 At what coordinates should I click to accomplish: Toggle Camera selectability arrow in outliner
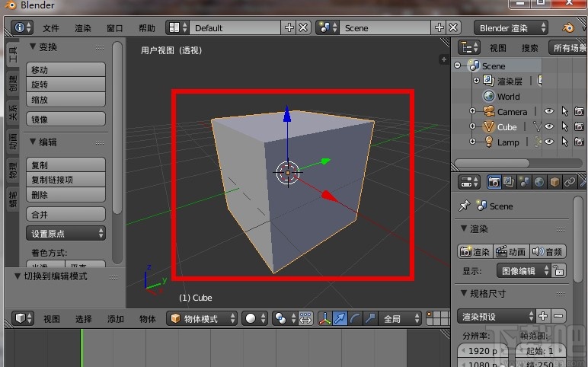[x=564, y=111]
